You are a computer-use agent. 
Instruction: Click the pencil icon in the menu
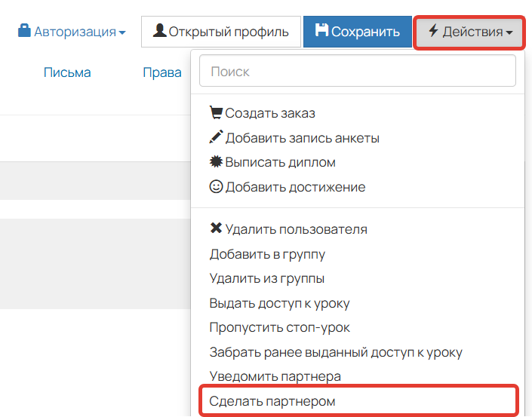point(216,137)
